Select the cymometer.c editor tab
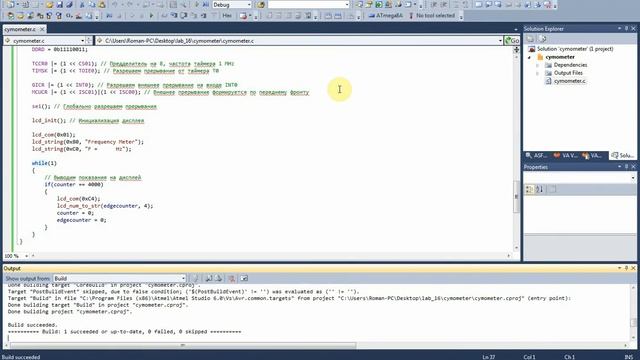This screenshot has width=640, height=360. (20, 29)
